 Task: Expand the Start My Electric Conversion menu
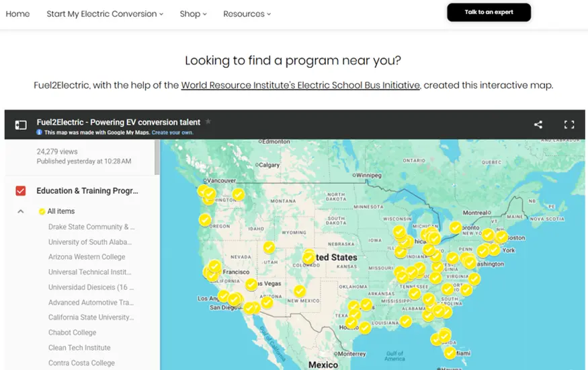point(105,14)
